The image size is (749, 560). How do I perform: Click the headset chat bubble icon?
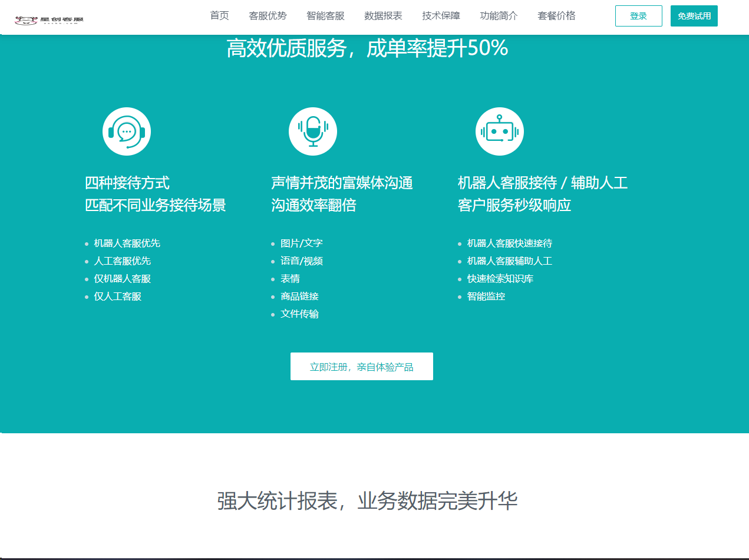click(127, 131)
